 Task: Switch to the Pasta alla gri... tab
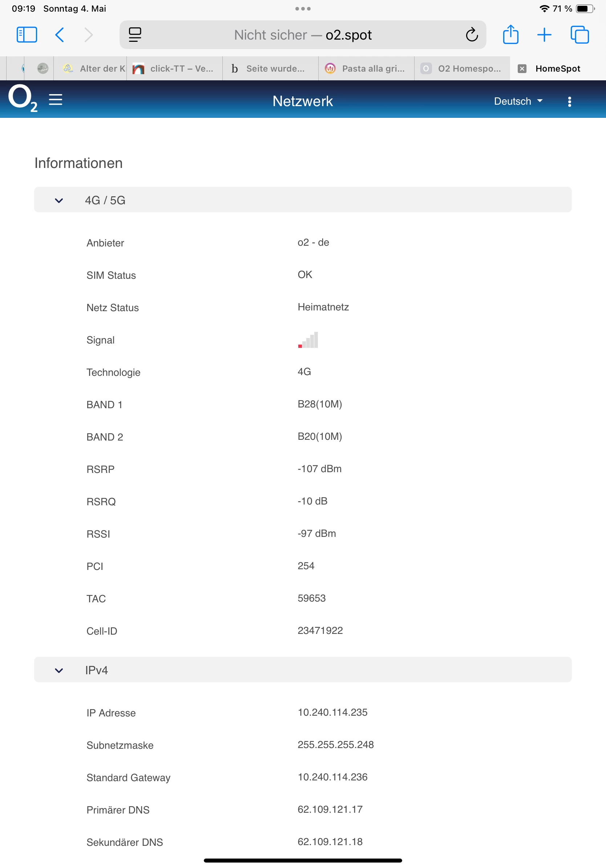pyautogui.click(x=366, y=68)
